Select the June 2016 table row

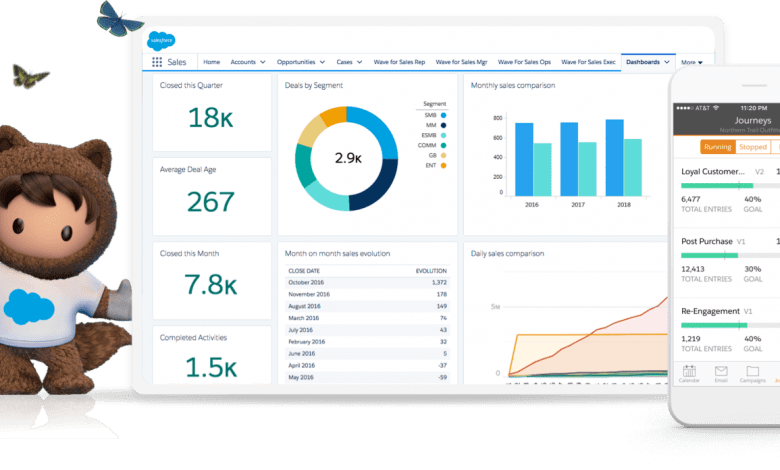click(368, 354)
